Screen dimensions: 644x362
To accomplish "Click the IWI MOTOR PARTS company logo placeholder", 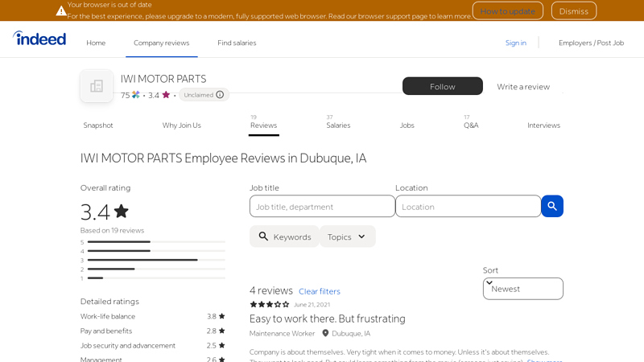I will [97, 86].
